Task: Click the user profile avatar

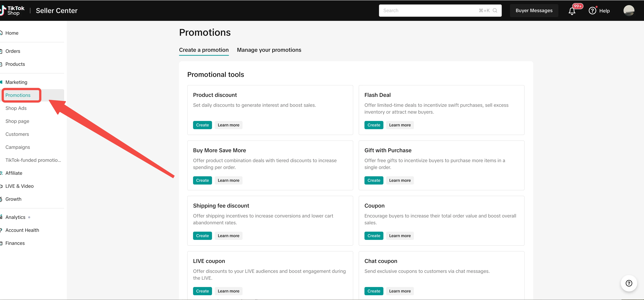Action: tap(628, 11)
